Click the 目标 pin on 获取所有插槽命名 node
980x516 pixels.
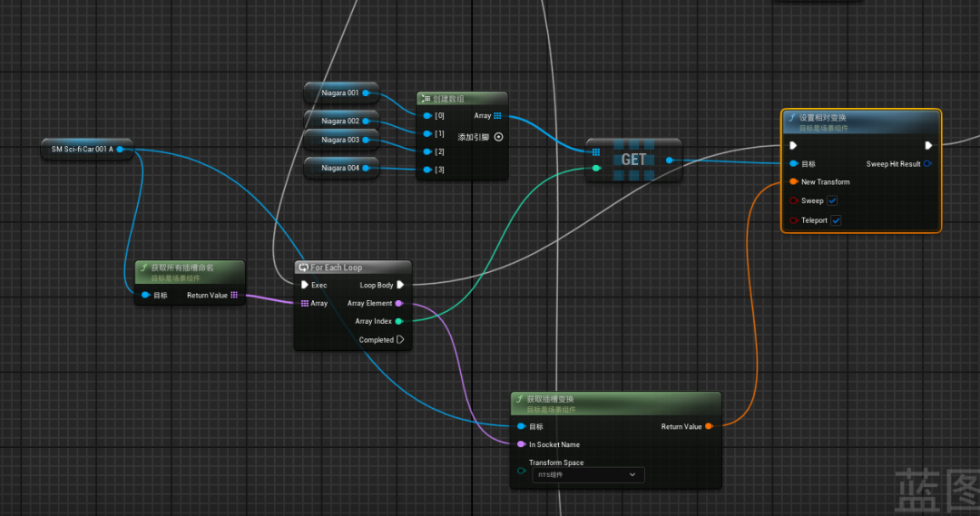(x=145, y=296)
